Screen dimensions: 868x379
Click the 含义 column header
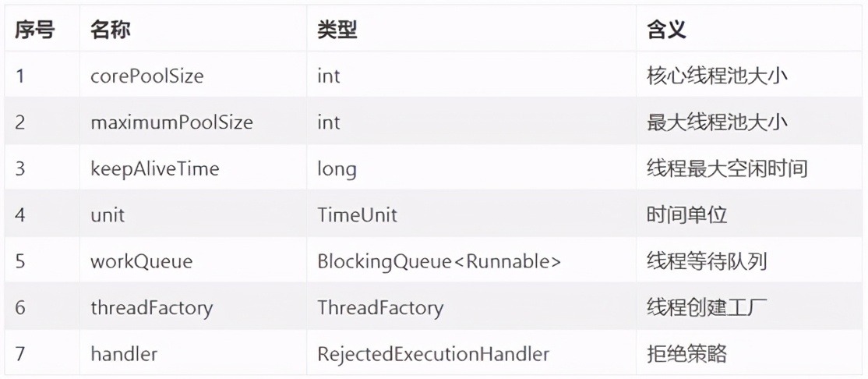coord(666,30)
